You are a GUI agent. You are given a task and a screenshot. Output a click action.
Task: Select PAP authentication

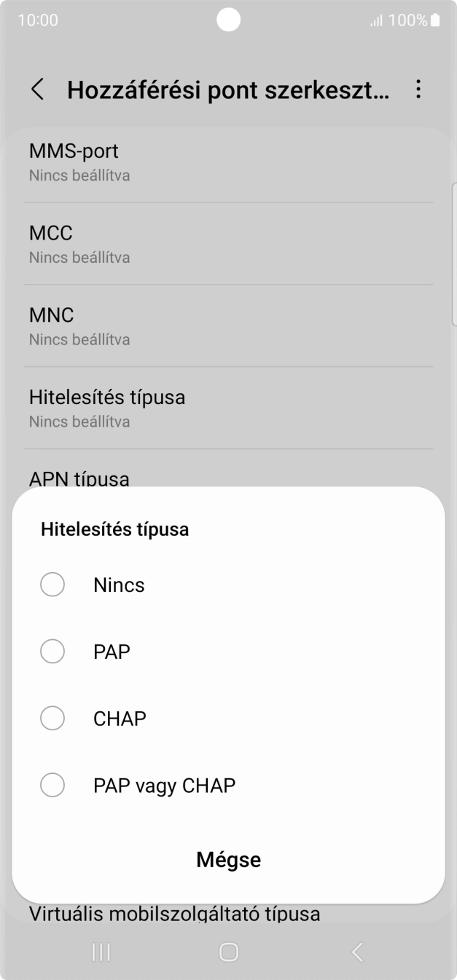112,651
